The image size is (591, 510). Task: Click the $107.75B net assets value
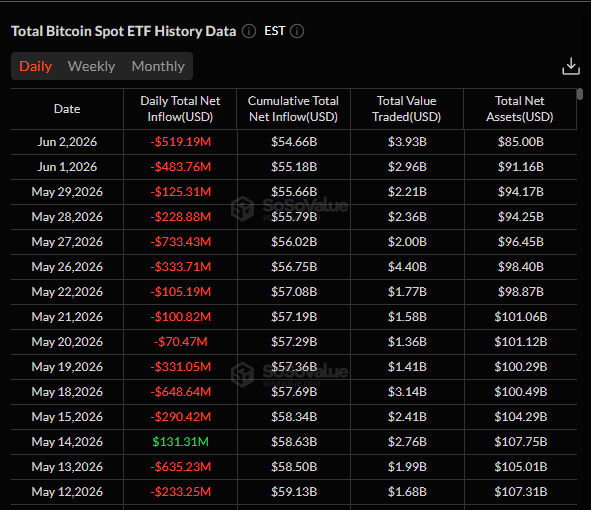(x=521, y=442)
